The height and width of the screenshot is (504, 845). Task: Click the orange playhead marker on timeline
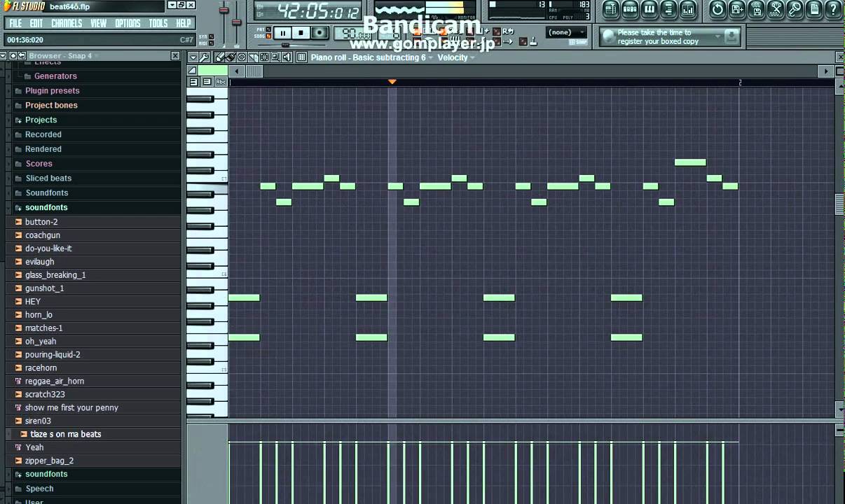392,82
